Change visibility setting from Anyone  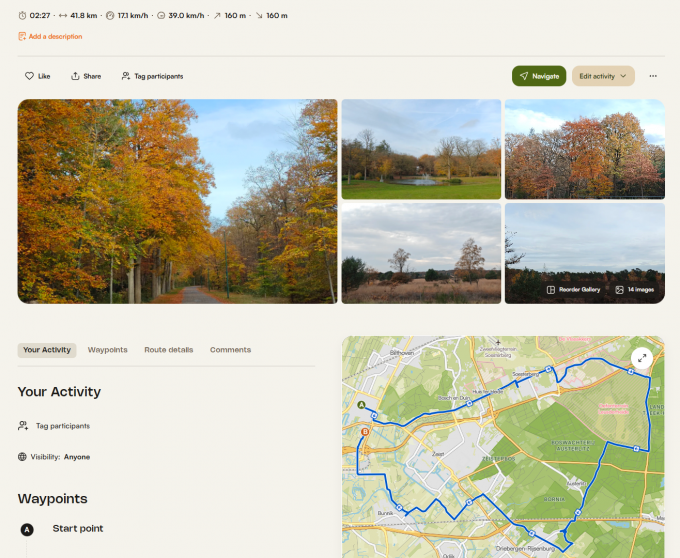click(77, 457)
